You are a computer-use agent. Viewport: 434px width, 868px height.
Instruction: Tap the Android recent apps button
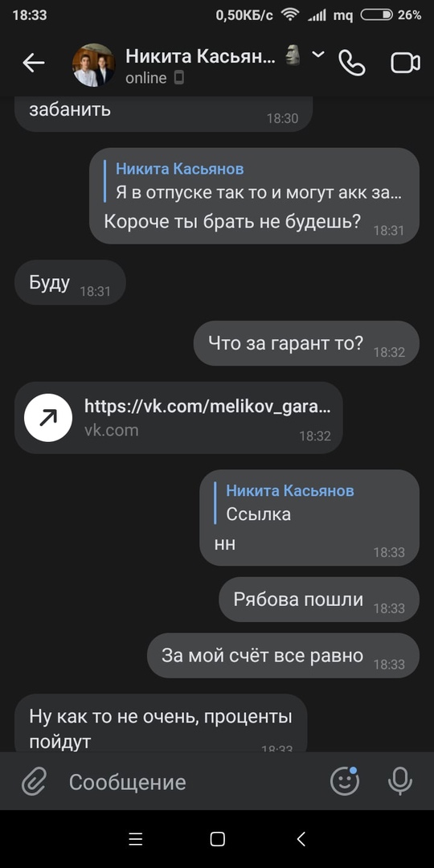[x=136, y=839]
